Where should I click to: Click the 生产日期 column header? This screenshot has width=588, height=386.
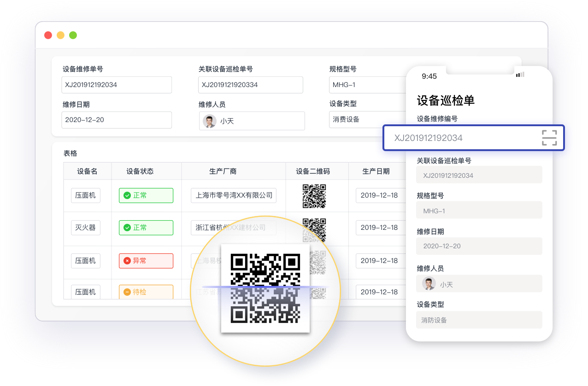[x=376, y=171]
